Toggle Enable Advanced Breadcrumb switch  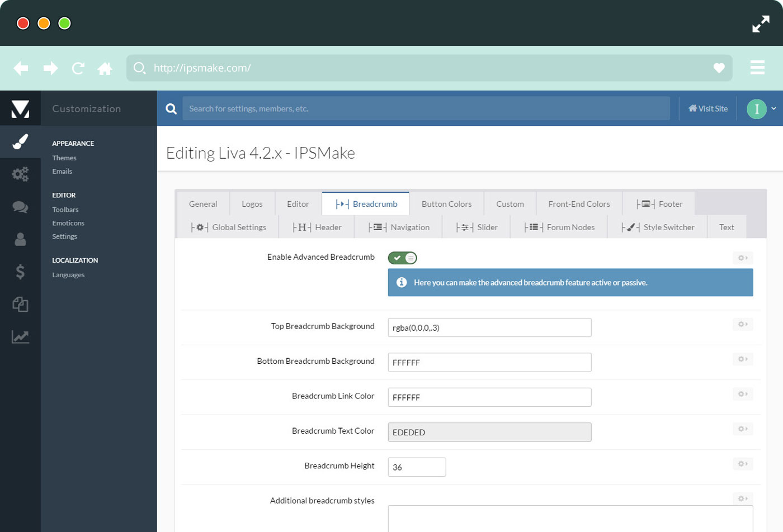pos(403,258)
